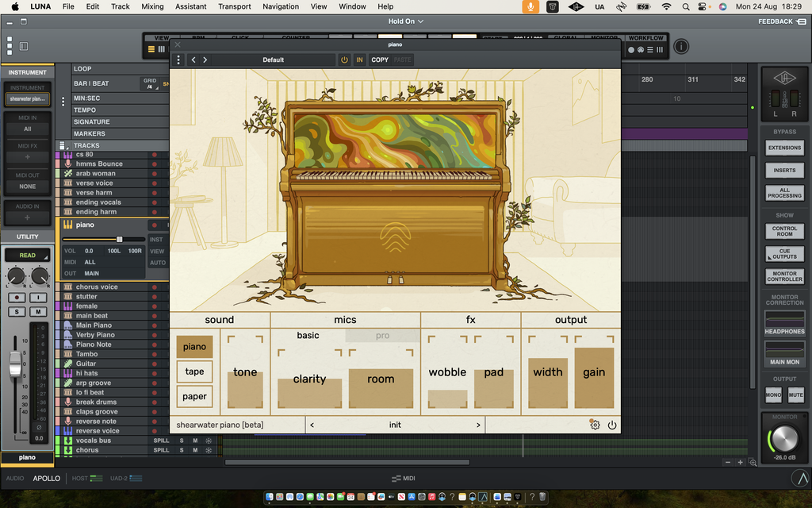
Task: Solo the piano channel with S button
Action: click(17, 311)
